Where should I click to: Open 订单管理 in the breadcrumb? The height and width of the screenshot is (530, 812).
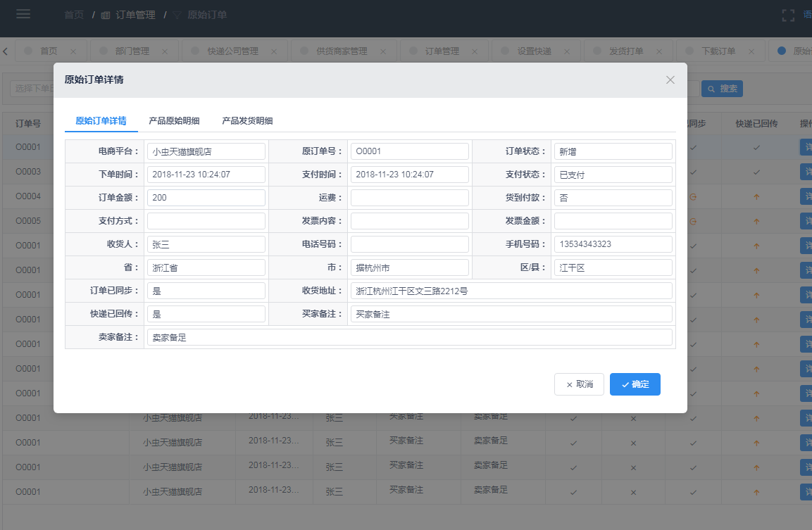(135, 15)
